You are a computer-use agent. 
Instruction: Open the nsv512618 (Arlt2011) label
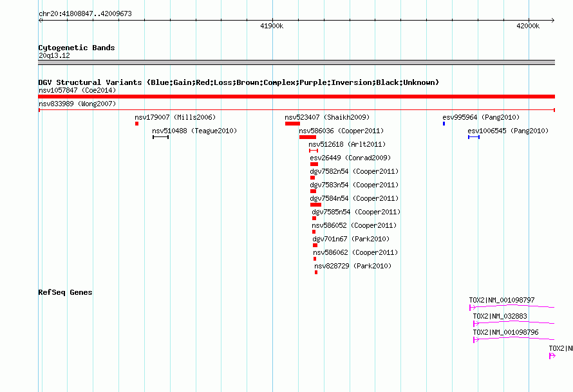(347, 144)
